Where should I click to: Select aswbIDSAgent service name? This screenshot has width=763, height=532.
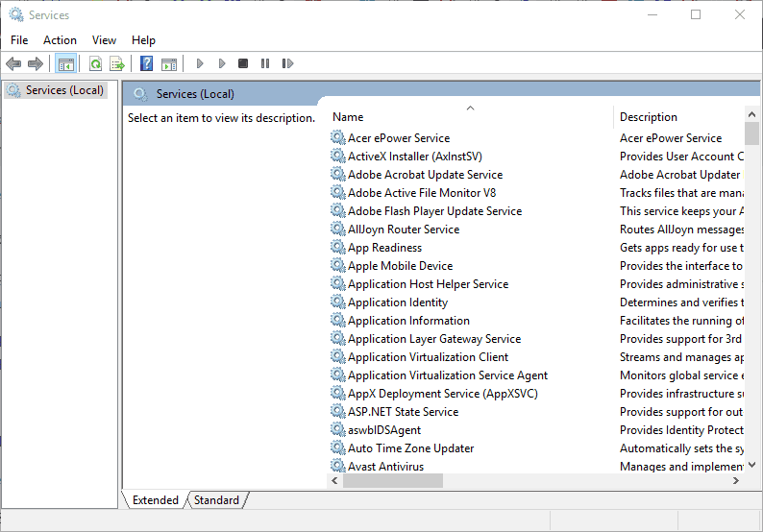(x=384, y=430)
